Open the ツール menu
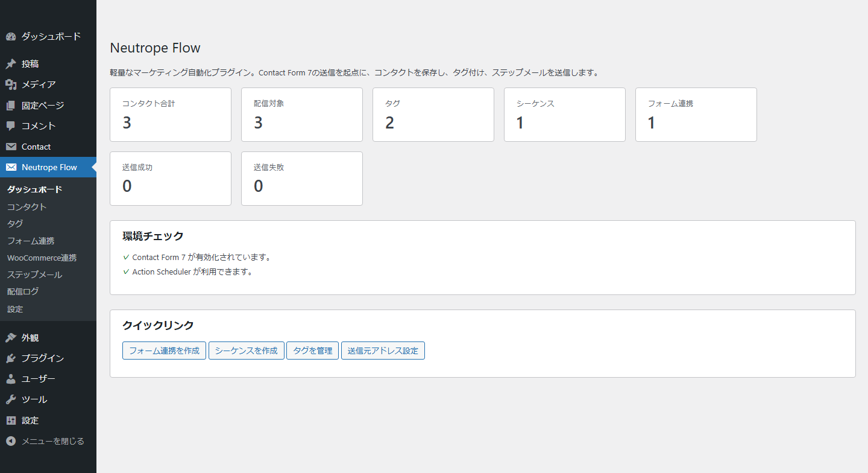The image size is (868, 473). click(48, 399)
